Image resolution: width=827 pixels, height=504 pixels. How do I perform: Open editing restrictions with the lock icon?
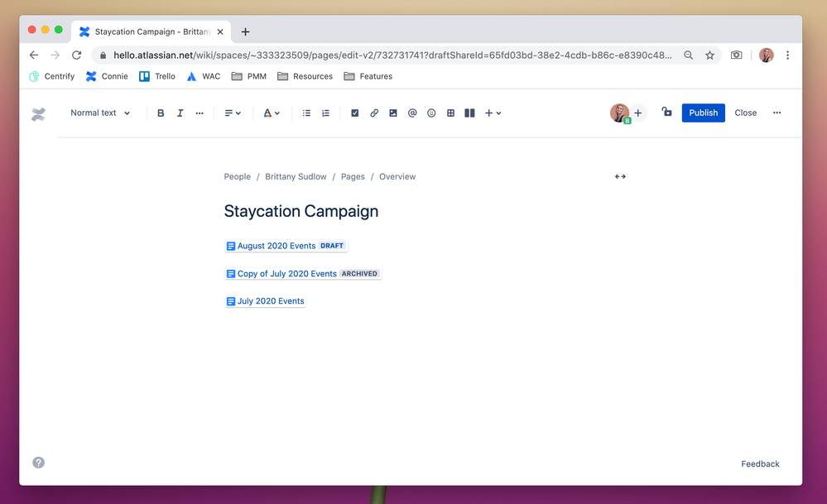(x=667, y=113)
